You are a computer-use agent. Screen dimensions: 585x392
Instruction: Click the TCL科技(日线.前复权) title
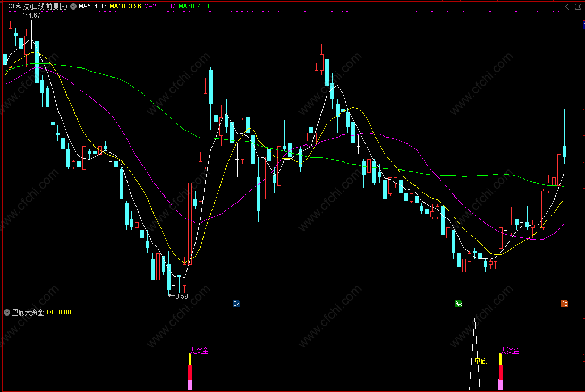tap(36, 6)
